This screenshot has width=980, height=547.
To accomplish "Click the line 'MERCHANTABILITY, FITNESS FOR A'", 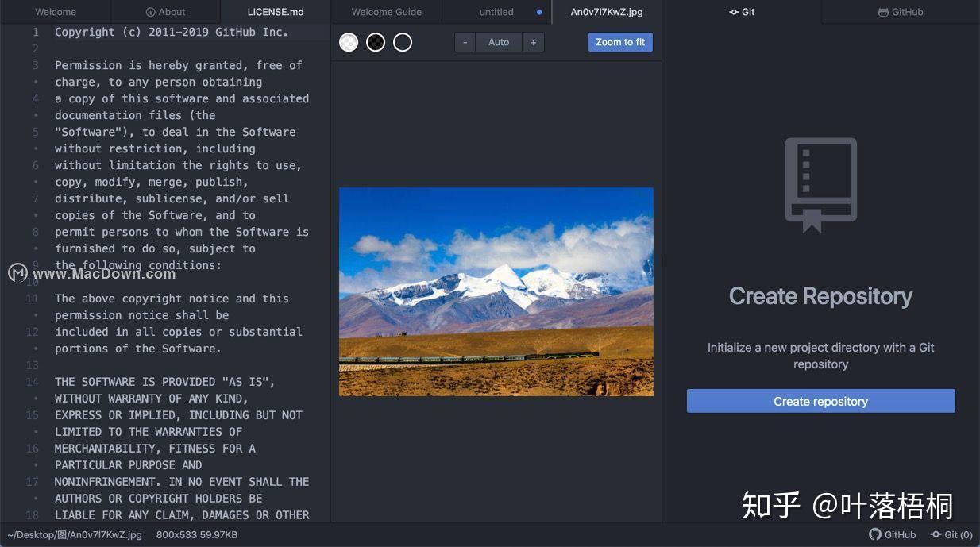I will coord(155,449).
